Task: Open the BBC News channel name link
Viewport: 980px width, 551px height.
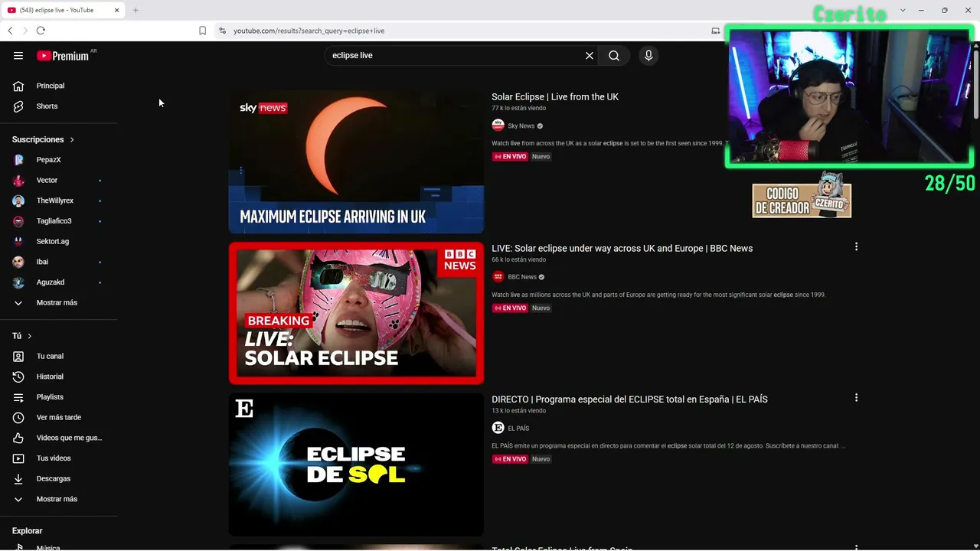Action: (x=522, y=277)
